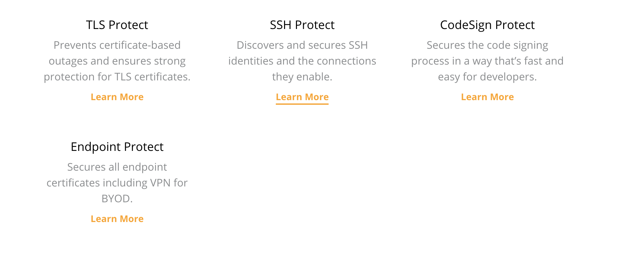
Task: Click the line 'Secures the code signing'
Action: pos(487,45)
